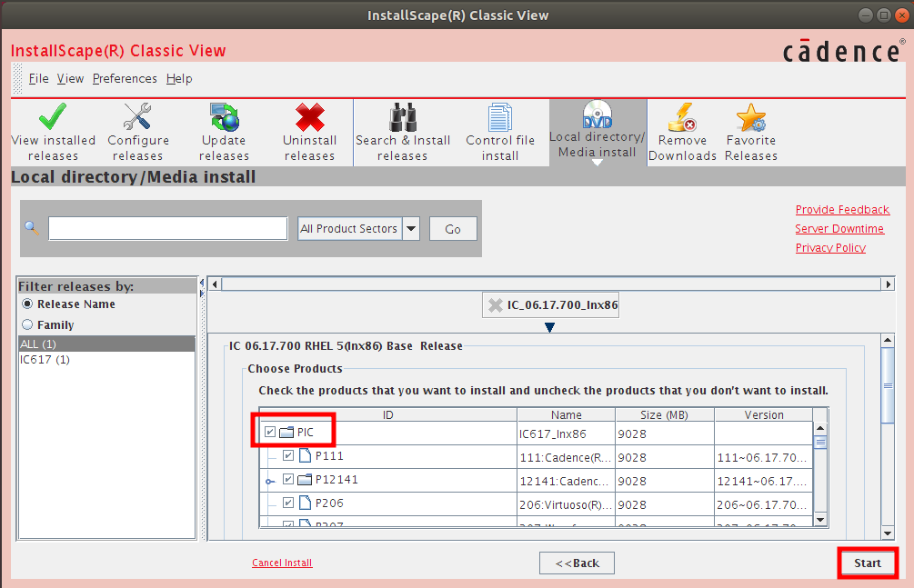Image resolution: width=914 pixels, height=588 pixels.
Task: Click the Size (MB) column header
Action: [665, 415]
